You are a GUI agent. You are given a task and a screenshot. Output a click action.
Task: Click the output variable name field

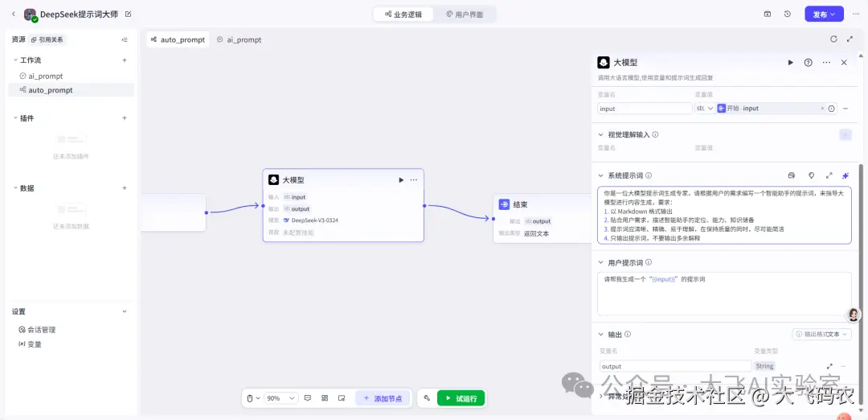coord(675,366)
